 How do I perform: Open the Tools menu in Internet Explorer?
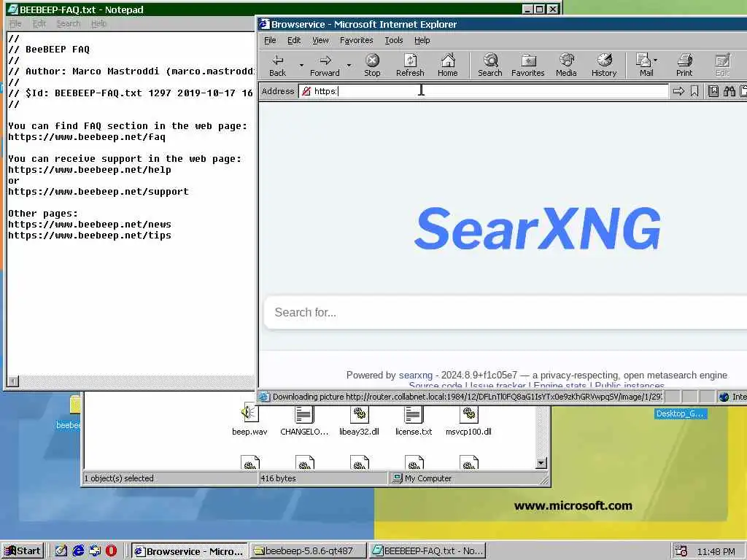[394, 41]
